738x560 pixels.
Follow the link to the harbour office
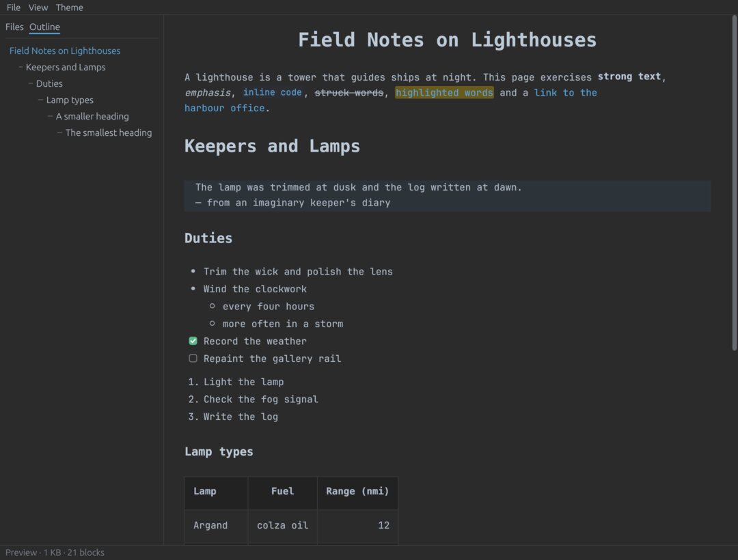[565, 93]
